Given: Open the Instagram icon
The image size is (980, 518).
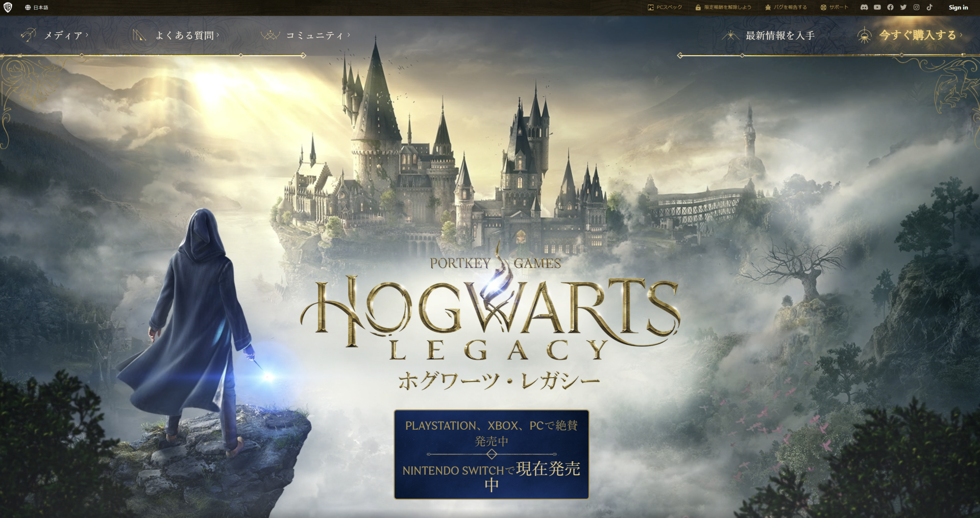Looking at the screenshot, I should (x=916, y=8).
